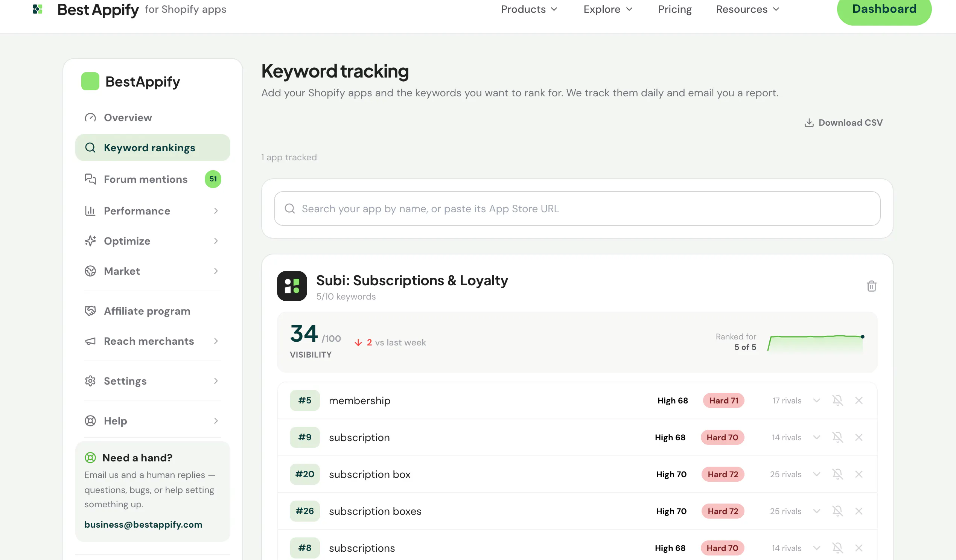This screenshot has width=956, height=560.
Task: Delete tracked app with trash icon
Action: click(x=872, y=286)
